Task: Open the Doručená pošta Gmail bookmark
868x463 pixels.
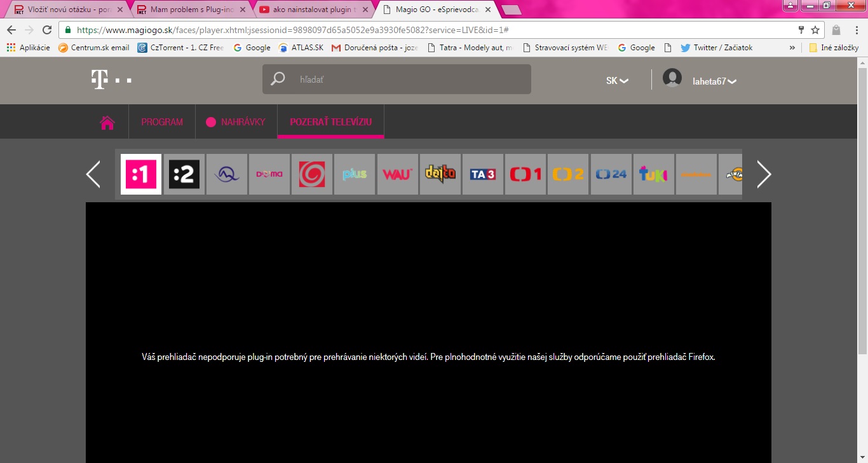Action: (375, 48)
